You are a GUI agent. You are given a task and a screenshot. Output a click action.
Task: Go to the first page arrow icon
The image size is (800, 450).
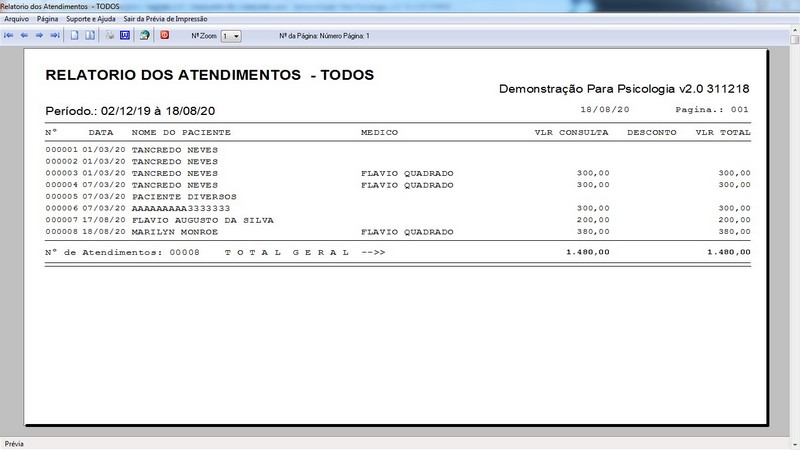point(9,35)
